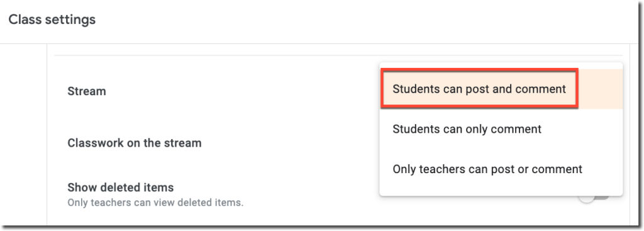Image resolution: width=644 pixels, height=231 pixels.
Task: Click "Only teachers can view deleted items" description
Action: pyautogui.click(x=155, y=203)
